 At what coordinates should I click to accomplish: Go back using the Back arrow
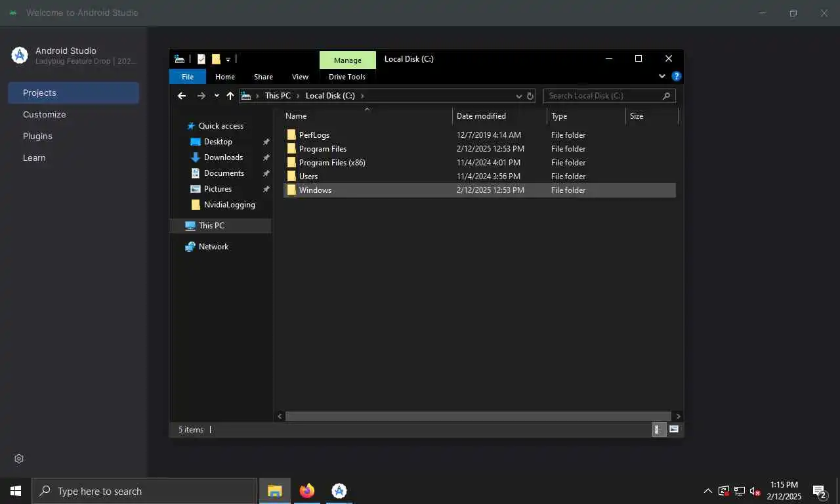[182, 96]
